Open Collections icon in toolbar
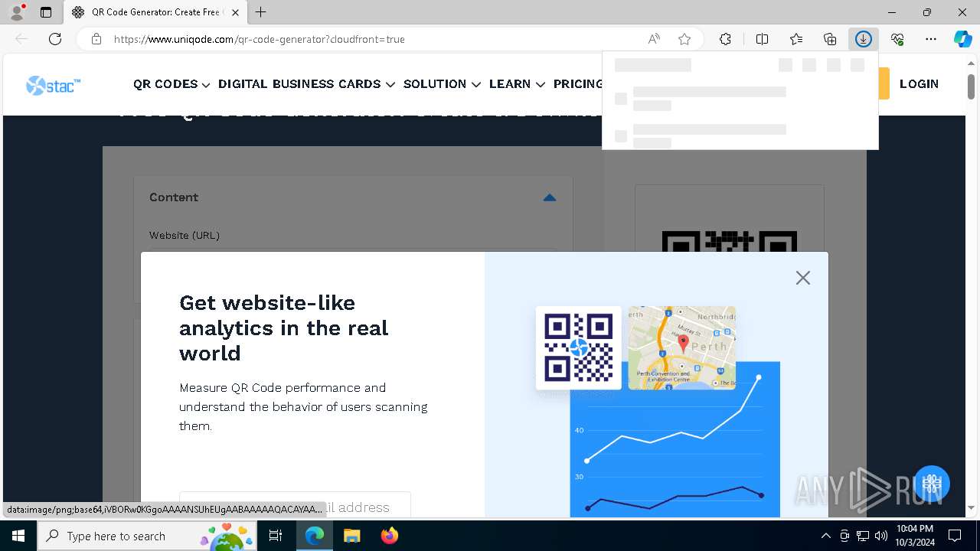The height and width of the screenshot is (551, 980). pyautogui.click(x=830, y=39)
